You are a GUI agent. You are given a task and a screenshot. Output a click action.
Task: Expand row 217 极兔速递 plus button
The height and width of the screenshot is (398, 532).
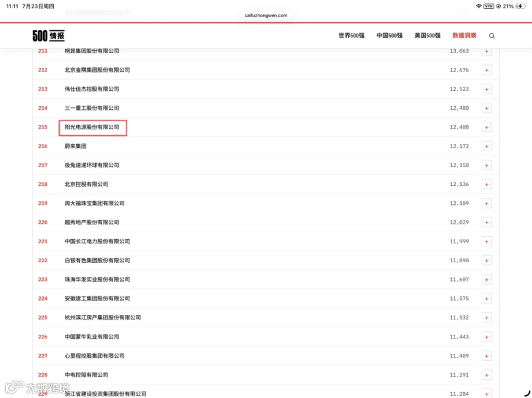point(486,165)
